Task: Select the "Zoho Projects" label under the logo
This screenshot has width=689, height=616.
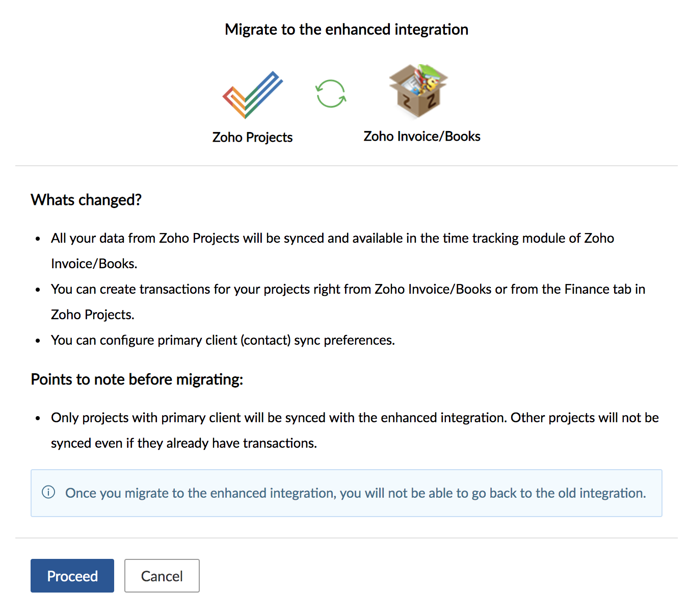Action: (252, 137)
